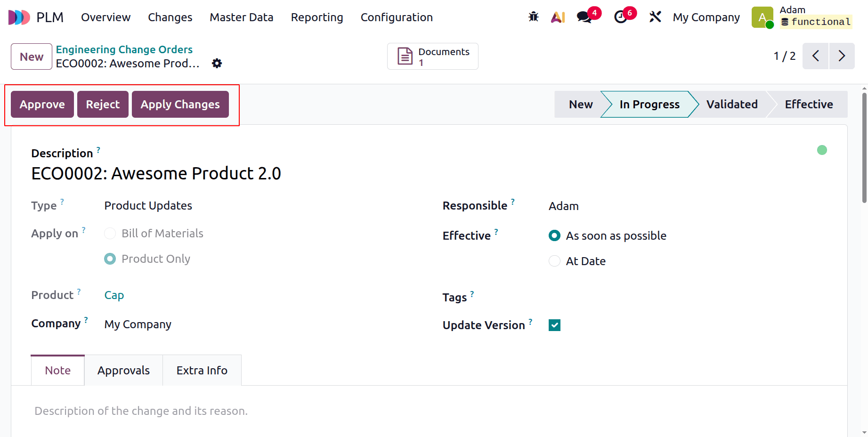Open the AI assistant icon

[558, 17]
